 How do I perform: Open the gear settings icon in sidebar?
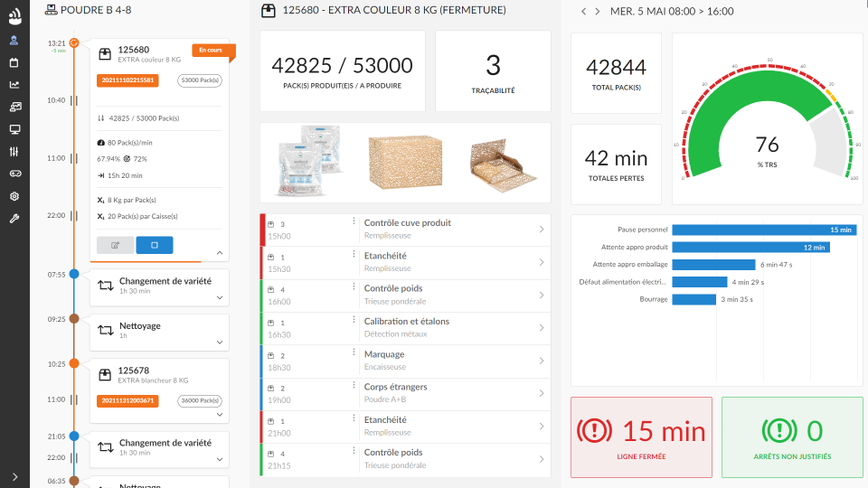coord(14,195)
